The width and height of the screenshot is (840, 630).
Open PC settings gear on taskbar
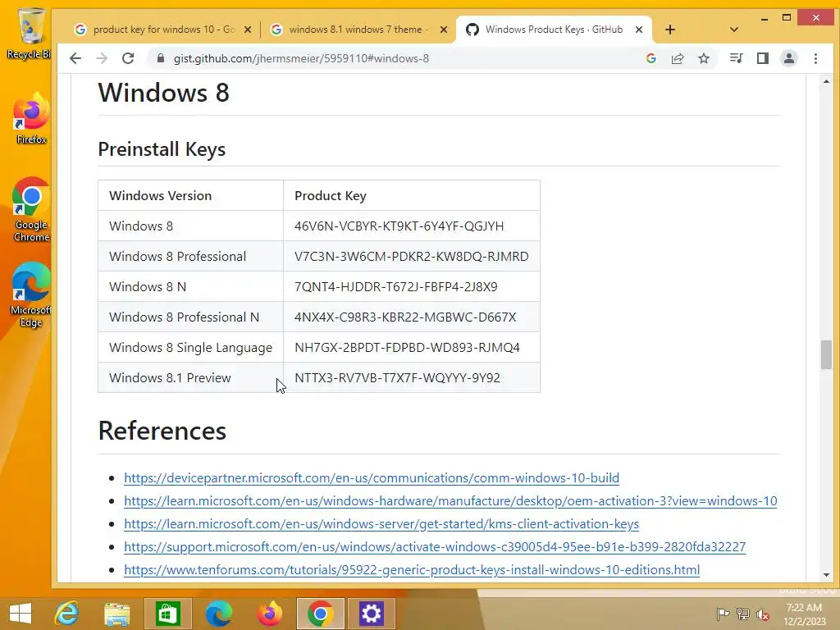[x=372, y=614]
